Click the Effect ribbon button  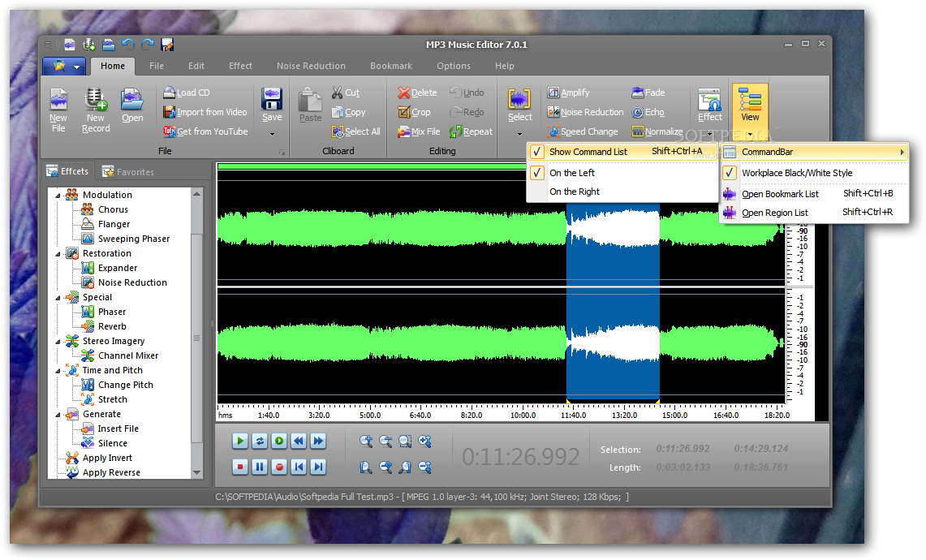pyautogui.click(x=710, y=106)
